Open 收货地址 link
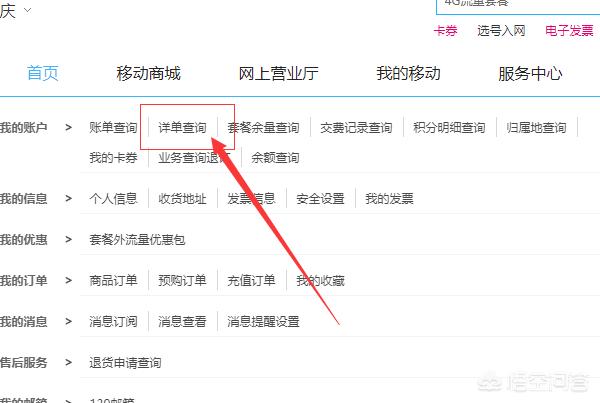This screenshot has width=600, height=403. click(183, 198)
